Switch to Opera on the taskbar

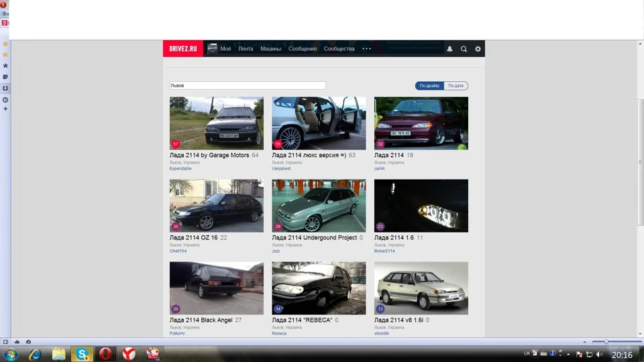click(x=105, y=354)
